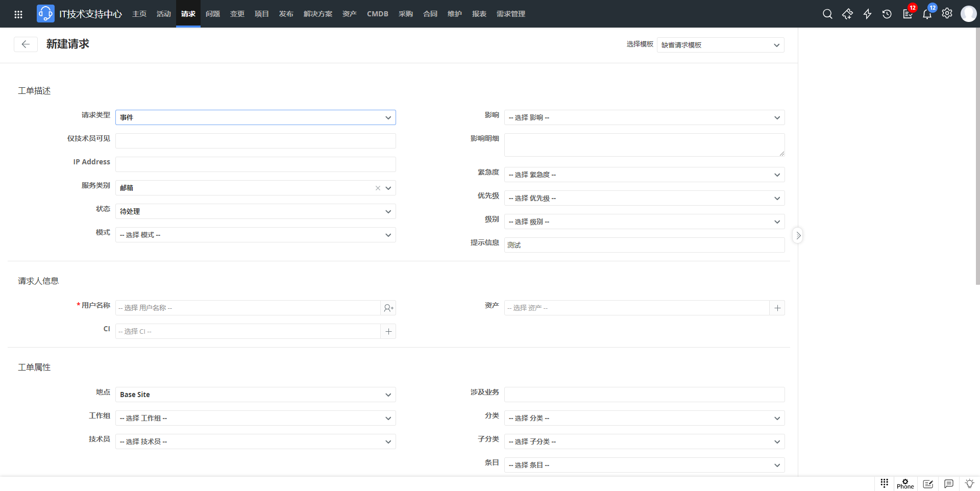Go to the 资产 tab in navigation
This screenshot has height=491, width=980.
(x=350, y=14)
